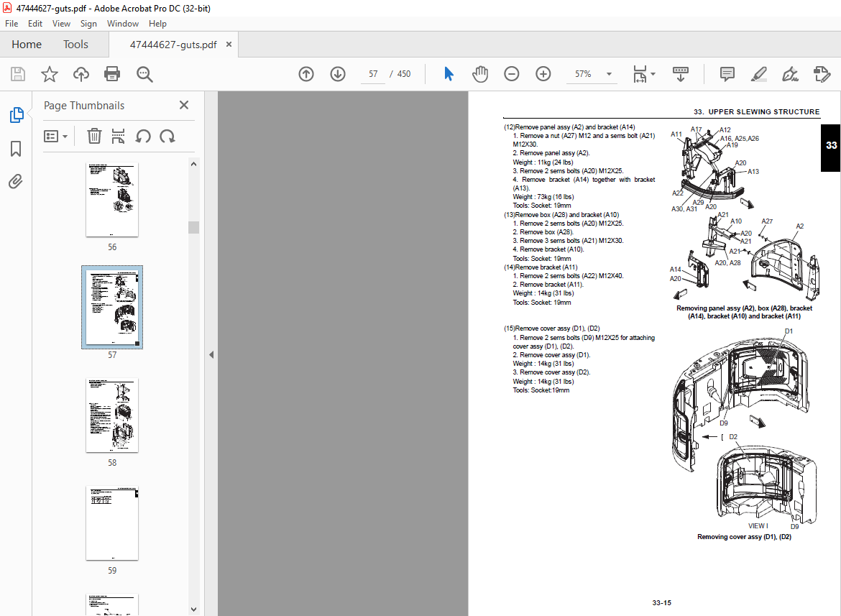This screenshot has height=616, width=841.
Task: Open the Sign menu
Action: 88,24
